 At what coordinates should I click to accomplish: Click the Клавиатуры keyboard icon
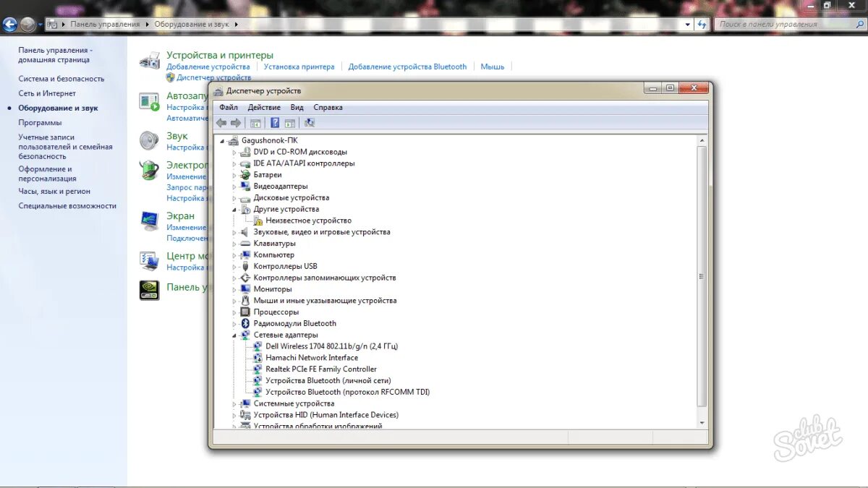[245, 244]
